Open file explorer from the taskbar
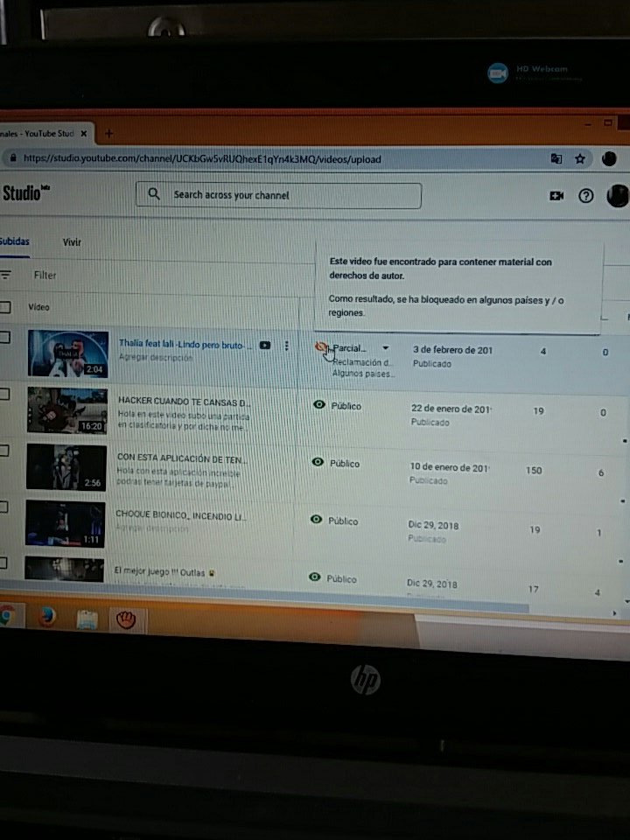Viewport: 630px width, 840px height. [x=87, y=619]
